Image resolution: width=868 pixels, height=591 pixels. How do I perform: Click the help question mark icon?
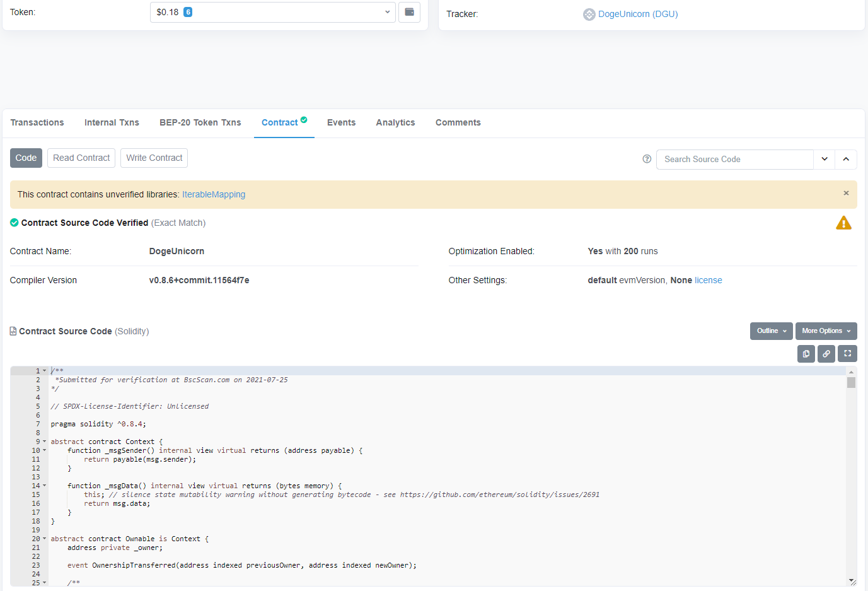point(647,159)
